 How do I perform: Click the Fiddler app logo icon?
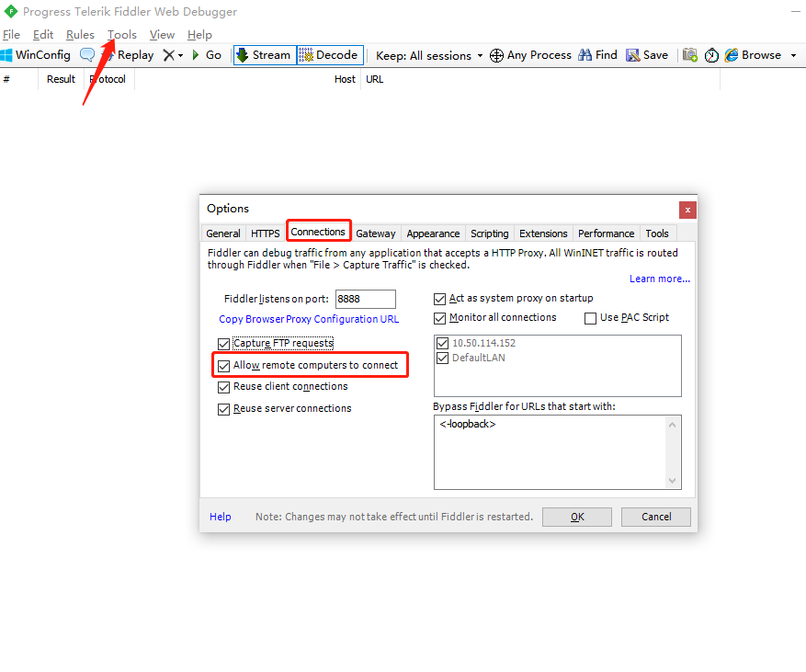(11, 11)
